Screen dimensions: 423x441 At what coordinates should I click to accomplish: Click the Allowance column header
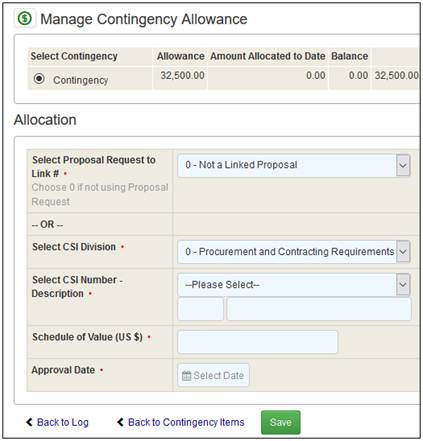(181, 56)
